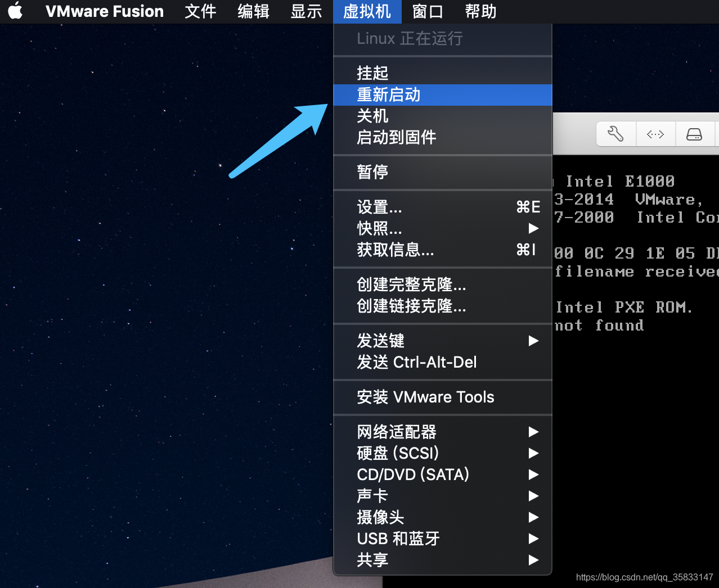Screen dimensions: 719x588
Task: Expand the 共享 submenu
Action: point(443,560)
